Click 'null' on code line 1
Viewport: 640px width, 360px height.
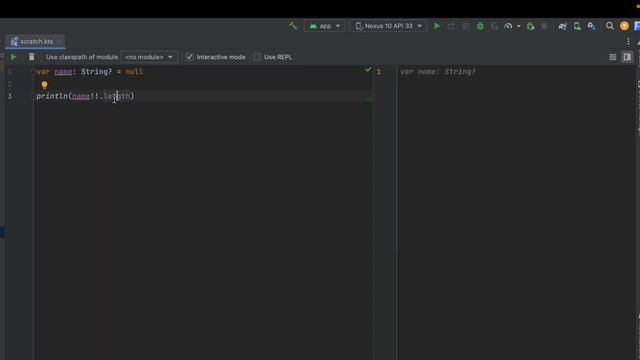[x=134, y=72]
